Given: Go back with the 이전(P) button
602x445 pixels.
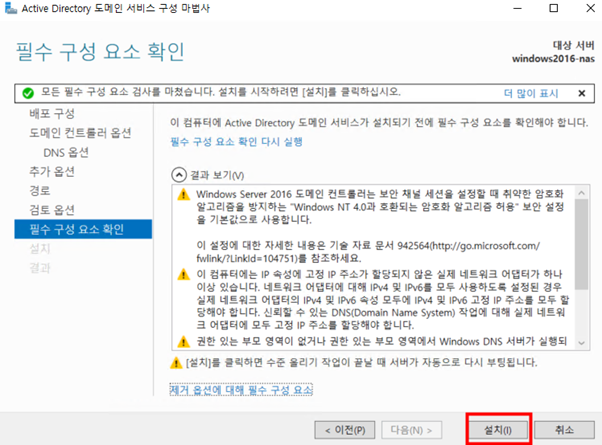Looking at the screenshot, I should click(x=342, y=429).
